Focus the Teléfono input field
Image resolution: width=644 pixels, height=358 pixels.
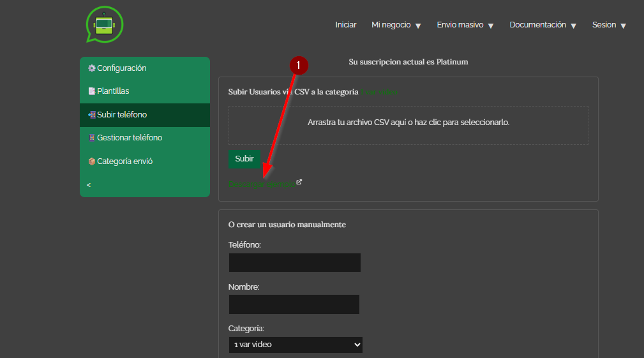[x=295, y=263]
